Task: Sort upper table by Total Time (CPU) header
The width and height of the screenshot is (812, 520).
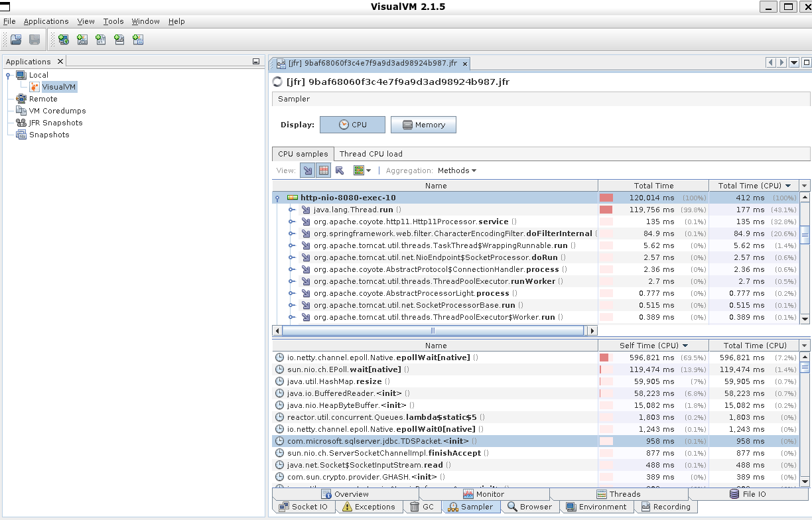Action: point(754,186)
